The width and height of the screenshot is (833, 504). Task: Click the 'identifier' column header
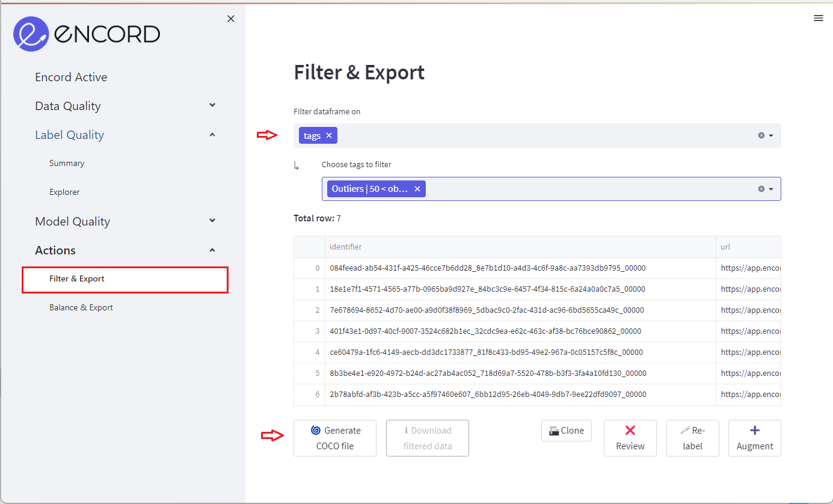coord(520,247)
